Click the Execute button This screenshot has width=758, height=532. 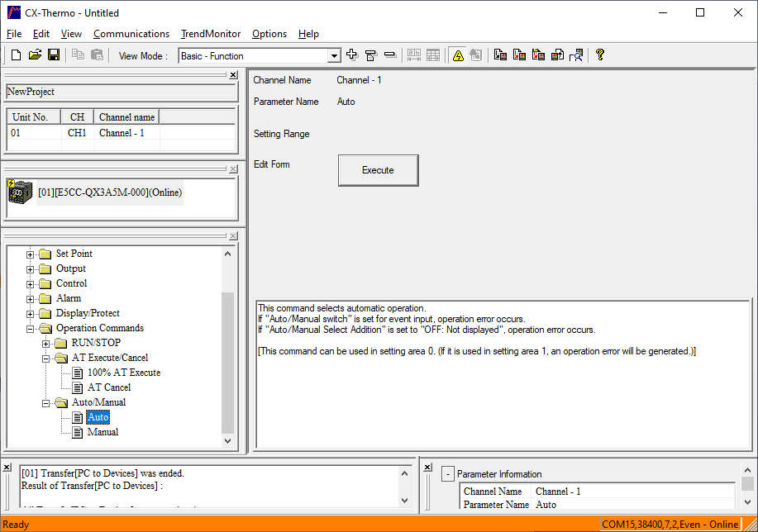tap(378, 170)
